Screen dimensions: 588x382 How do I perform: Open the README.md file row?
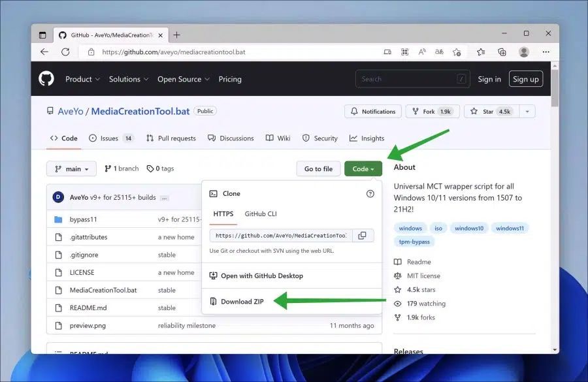[x=88, y=308]
